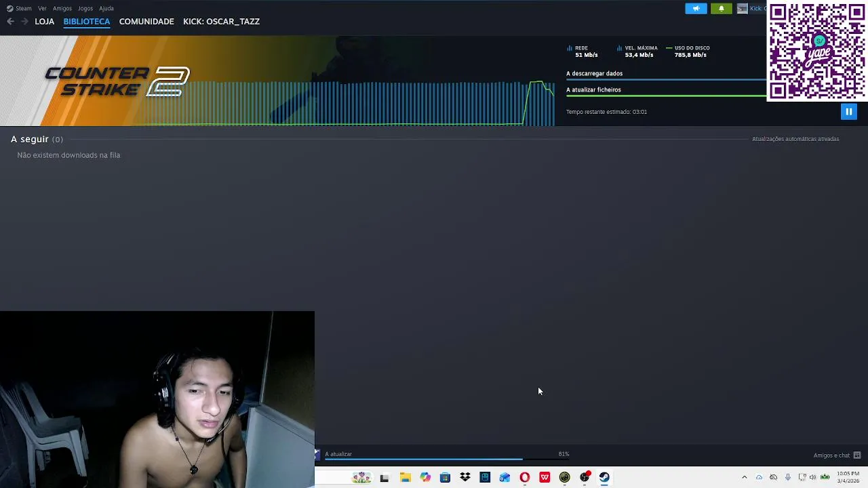The width and height of the screenshot is (868, 488).
Task: Open Steam notifications bell icon
Action: [721, 8]
